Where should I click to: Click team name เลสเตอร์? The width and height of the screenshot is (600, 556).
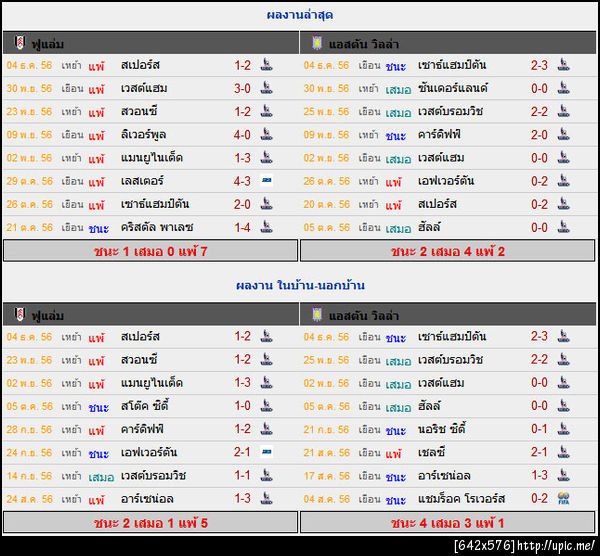pos(142,181)
